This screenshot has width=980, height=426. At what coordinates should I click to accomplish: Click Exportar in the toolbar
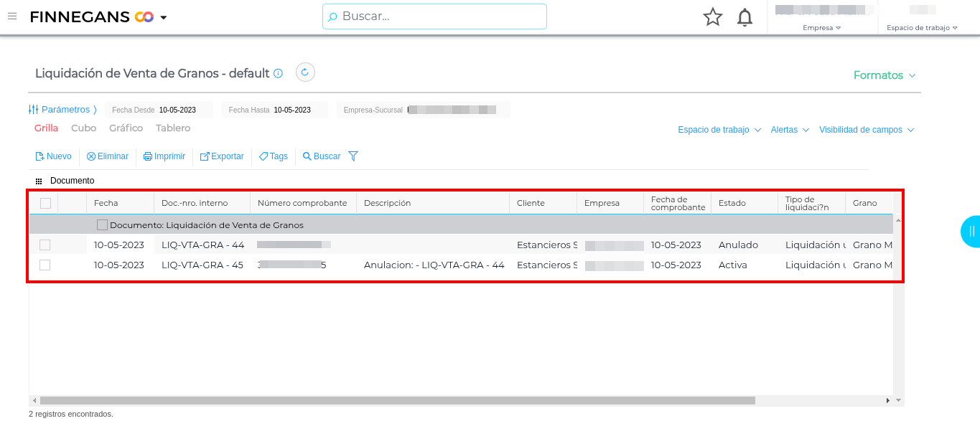coord(222,156)
